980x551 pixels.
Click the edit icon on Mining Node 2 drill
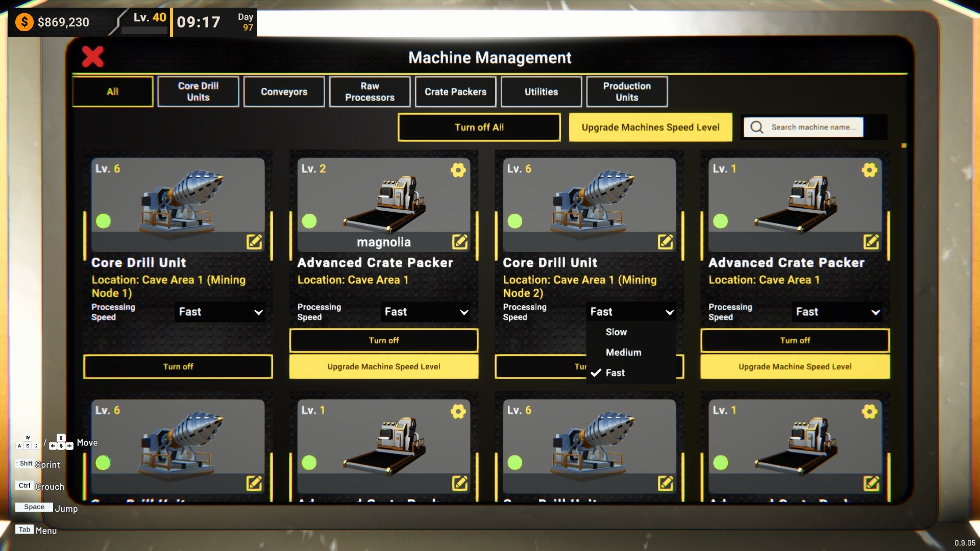click(x=665, y=241)
